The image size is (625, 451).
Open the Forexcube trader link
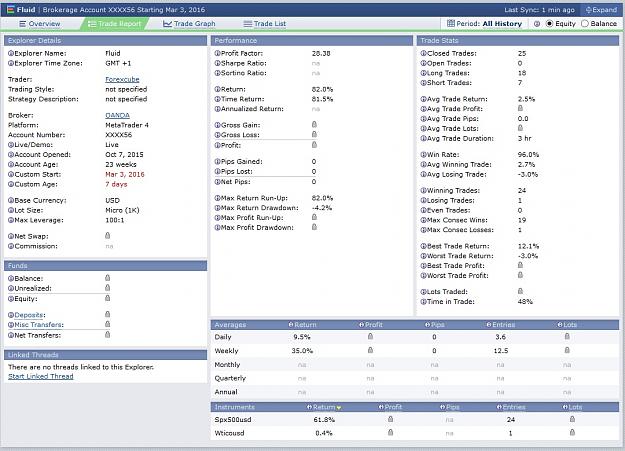point(122,79)
